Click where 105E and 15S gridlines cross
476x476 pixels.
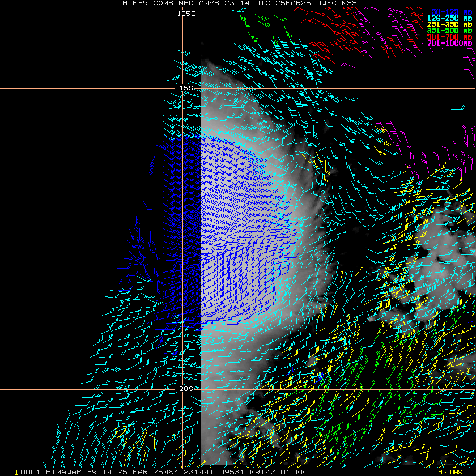[182, 88]
